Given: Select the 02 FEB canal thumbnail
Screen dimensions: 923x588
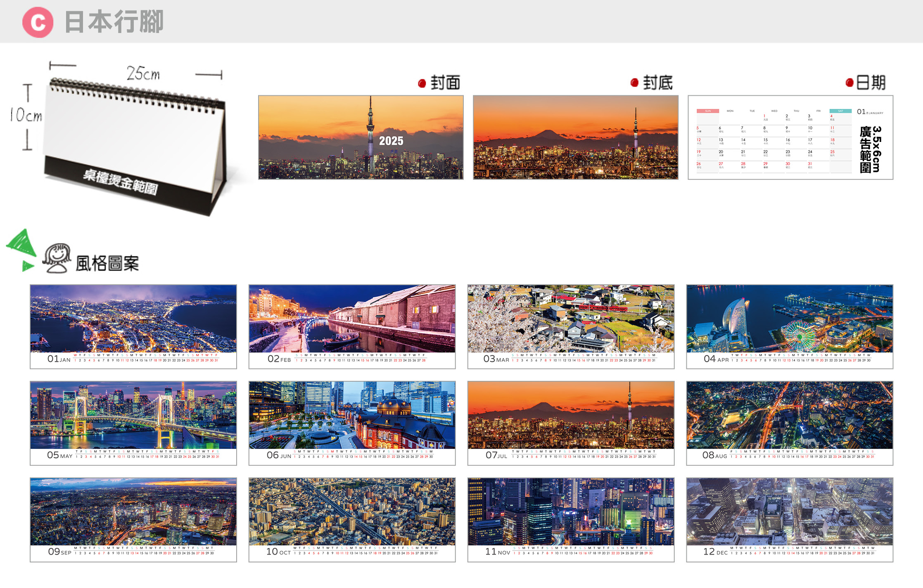Looking at the screenshot, I should [352, 319].
